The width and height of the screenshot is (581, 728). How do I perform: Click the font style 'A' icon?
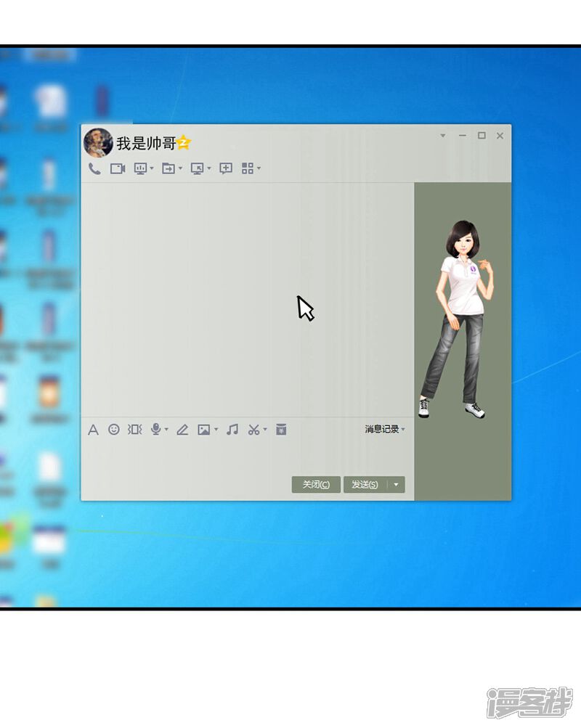point(93,430)
